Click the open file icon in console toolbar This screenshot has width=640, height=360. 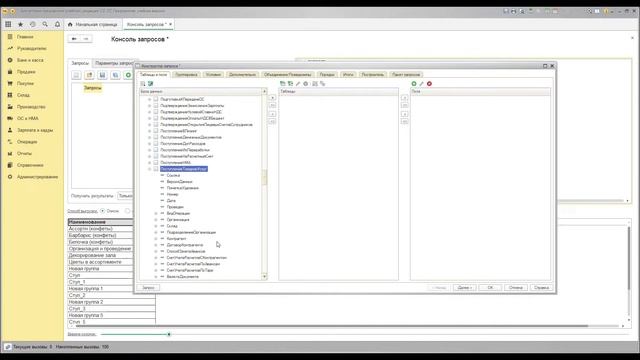click(89, 75)
